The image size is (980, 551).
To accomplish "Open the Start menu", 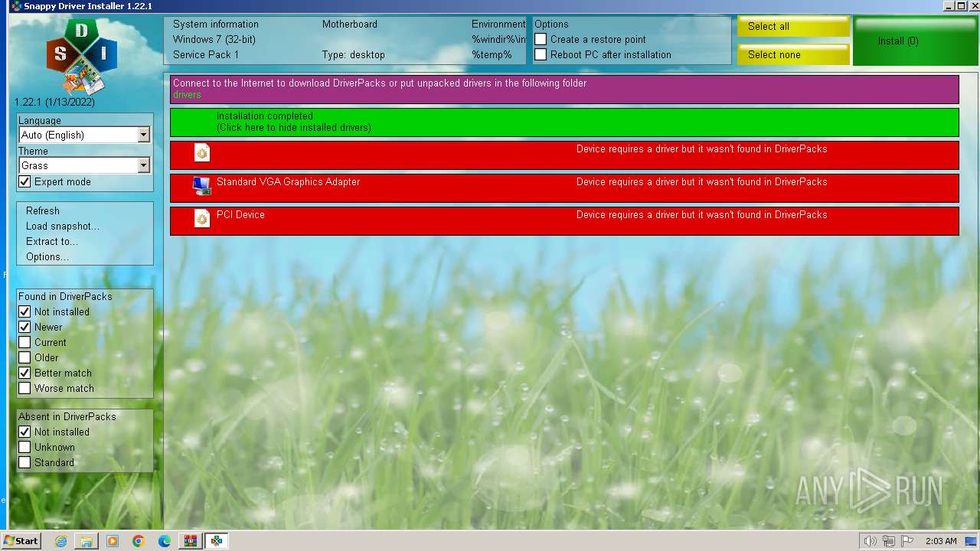I will [x=21, y=541].
